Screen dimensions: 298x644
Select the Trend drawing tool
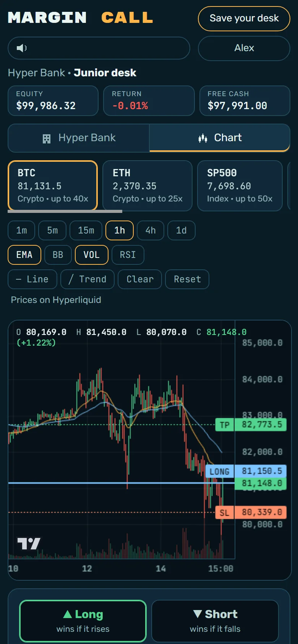pos(87,279)
